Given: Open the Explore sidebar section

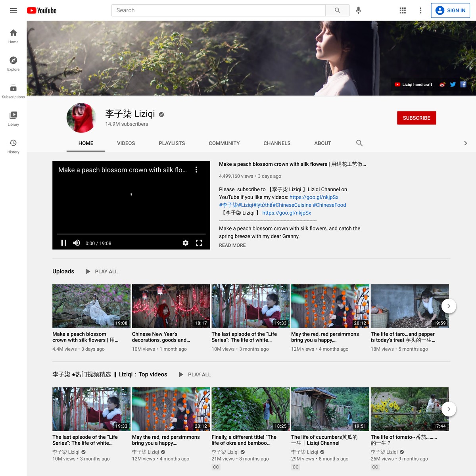Looking at the screenshot, I should (x=13, y=63).
